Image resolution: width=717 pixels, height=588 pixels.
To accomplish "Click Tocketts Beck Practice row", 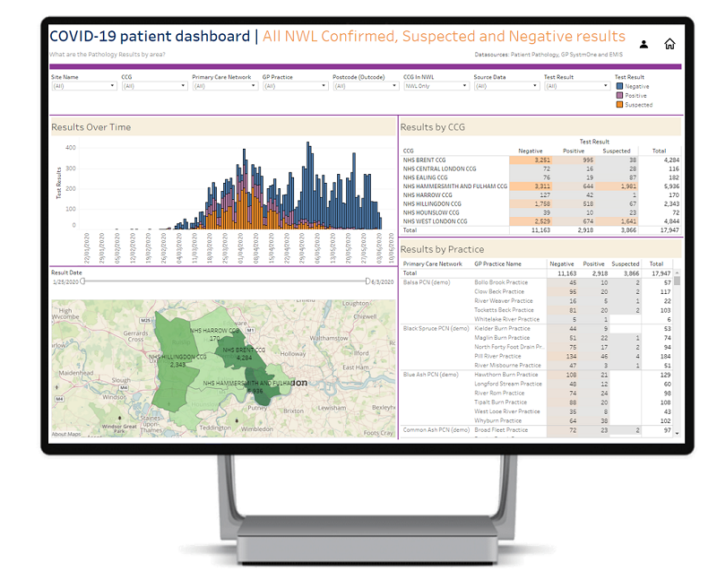I will (573, 310).
